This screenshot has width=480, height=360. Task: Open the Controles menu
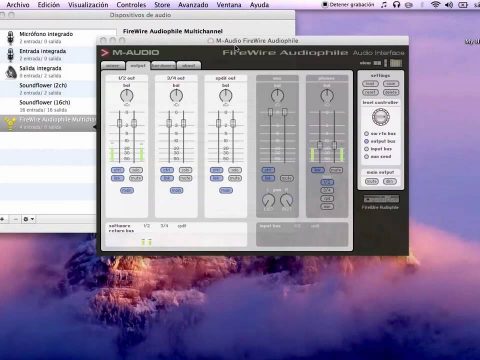pos(131,5)
